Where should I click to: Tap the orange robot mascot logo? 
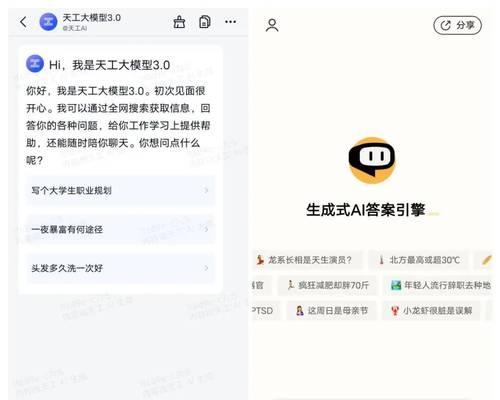372,160
